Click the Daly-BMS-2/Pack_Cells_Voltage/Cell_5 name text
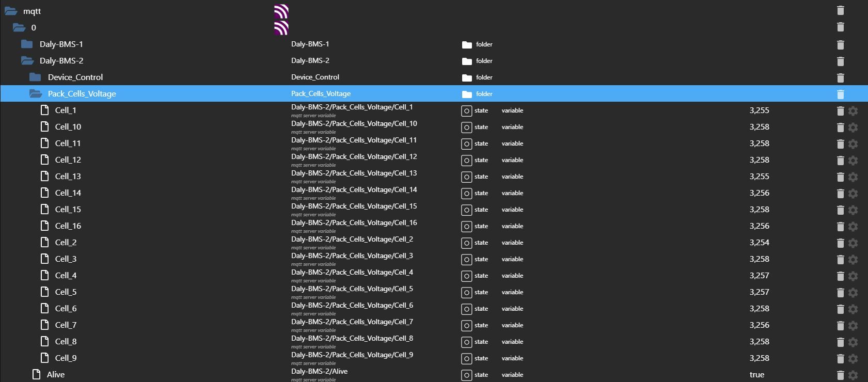The width and height of the screenshot is (868, 382). pos(352,289)
